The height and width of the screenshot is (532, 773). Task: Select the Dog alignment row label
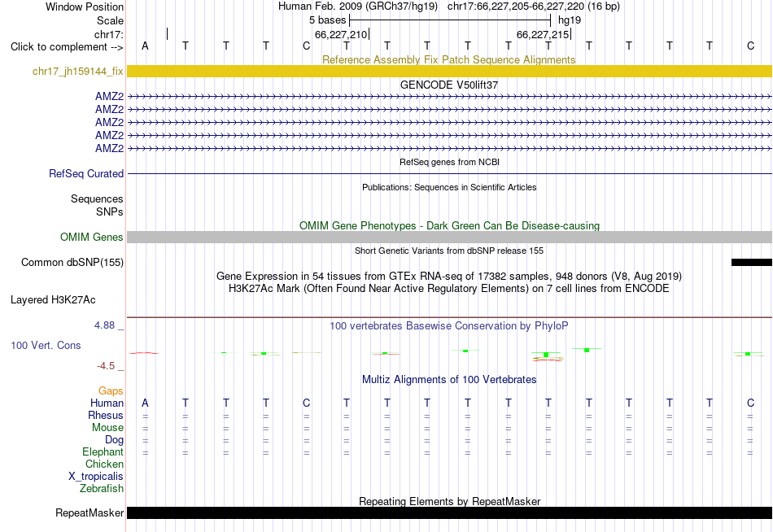(114, 440)
